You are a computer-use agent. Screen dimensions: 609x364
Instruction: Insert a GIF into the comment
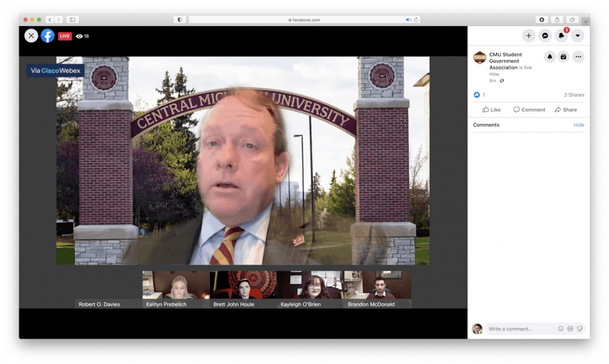click(x=570, y=329)
